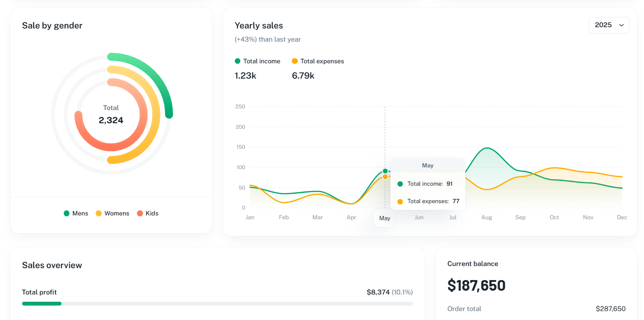Click the orange expenses data point for May
The image size is (644, 320).
tap(385, 177)
